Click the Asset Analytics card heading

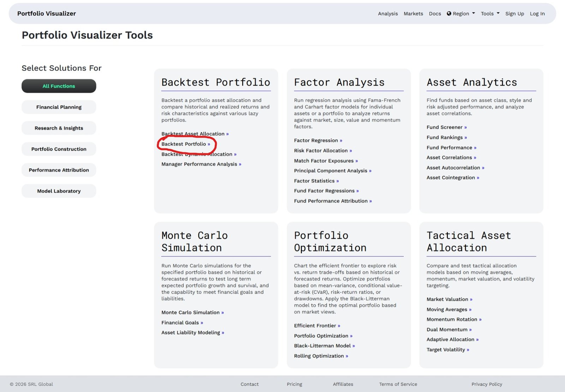tap(472, 83)
